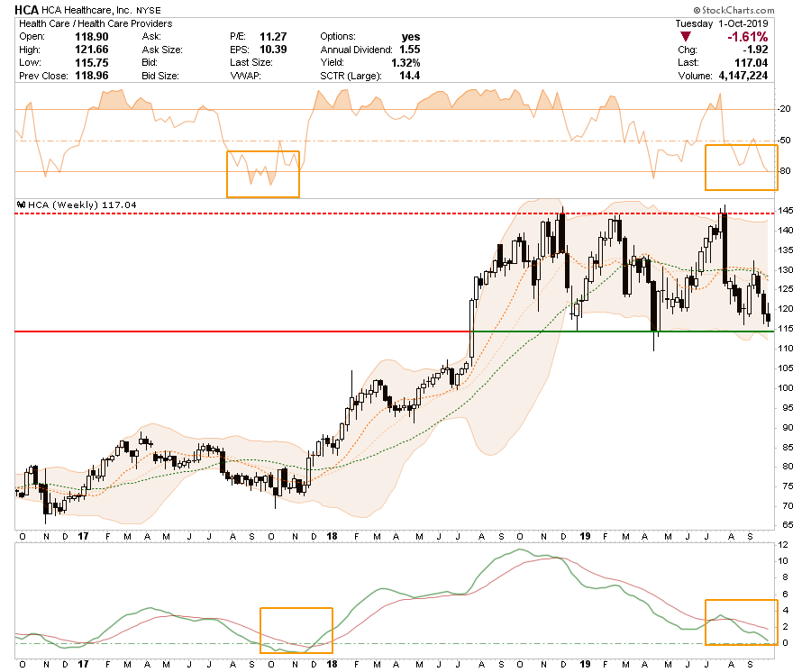Screen dimensions: 811x672
Task: Click the red down-triangle change indicator
Action: click(686, 37)
